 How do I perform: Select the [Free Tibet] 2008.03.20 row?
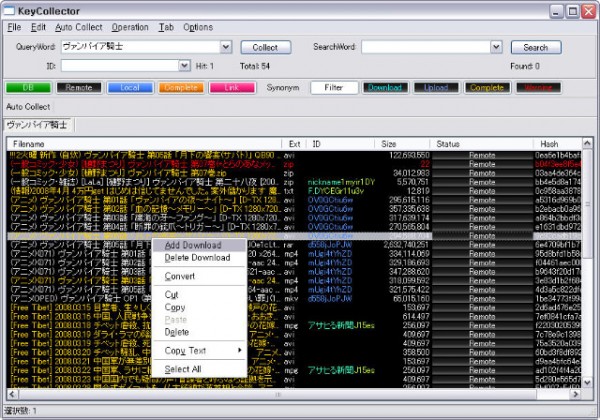[294, 352]
